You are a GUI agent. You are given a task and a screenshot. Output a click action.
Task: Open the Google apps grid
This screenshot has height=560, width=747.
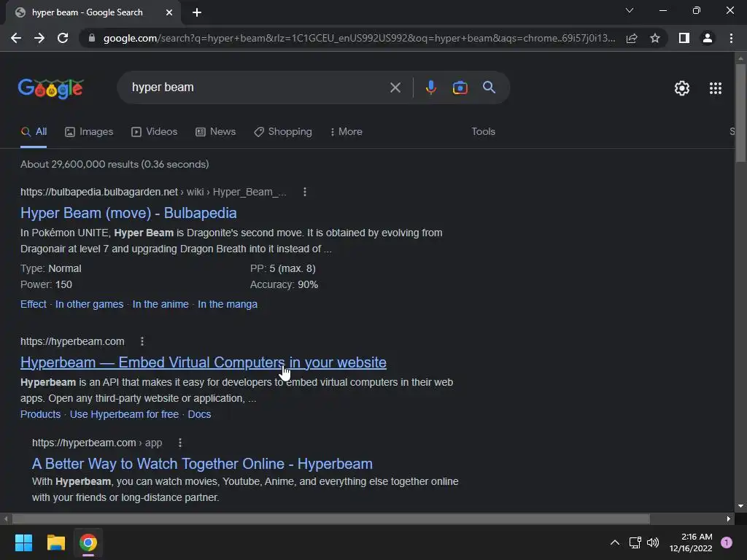tap(715, 88)
